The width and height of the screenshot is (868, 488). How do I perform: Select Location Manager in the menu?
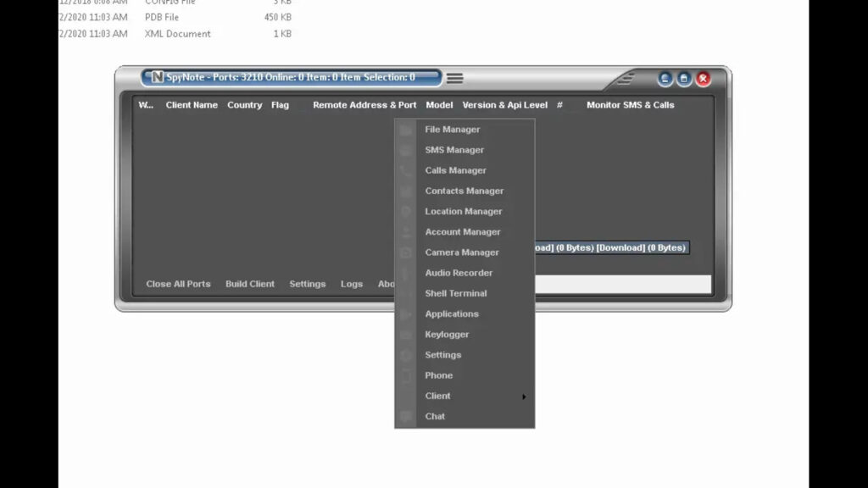[x=465, y=211]
